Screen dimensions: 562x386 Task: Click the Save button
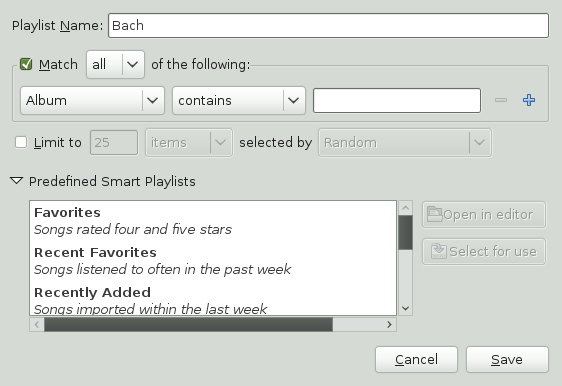coord(507,359)
